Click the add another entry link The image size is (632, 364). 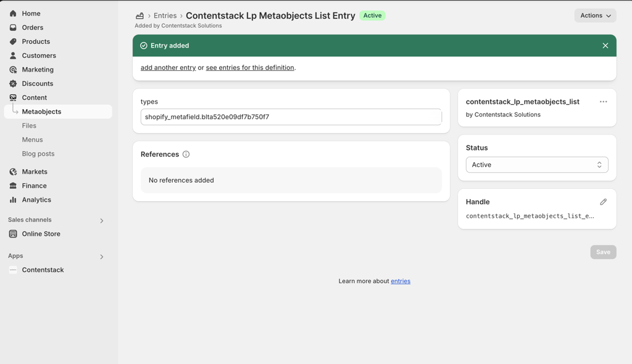coord(168,68)
